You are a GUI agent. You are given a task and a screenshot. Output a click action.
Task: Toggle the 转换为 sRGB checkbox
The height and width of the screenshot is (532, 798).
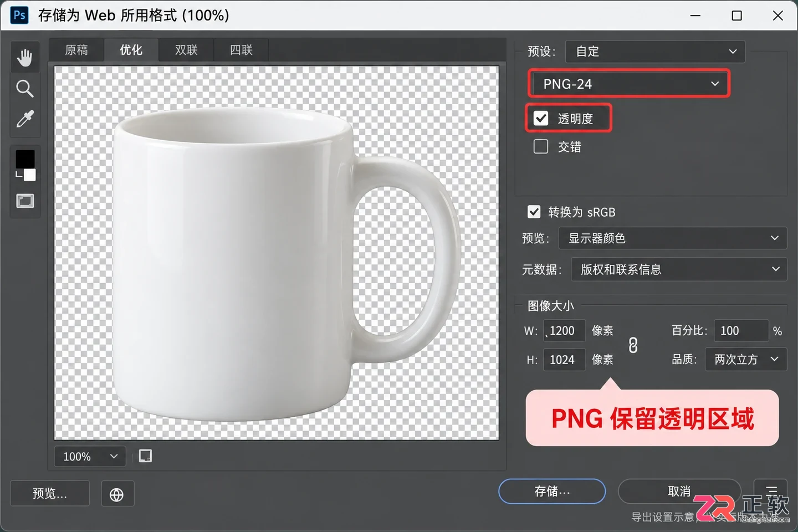pos(534,212)
